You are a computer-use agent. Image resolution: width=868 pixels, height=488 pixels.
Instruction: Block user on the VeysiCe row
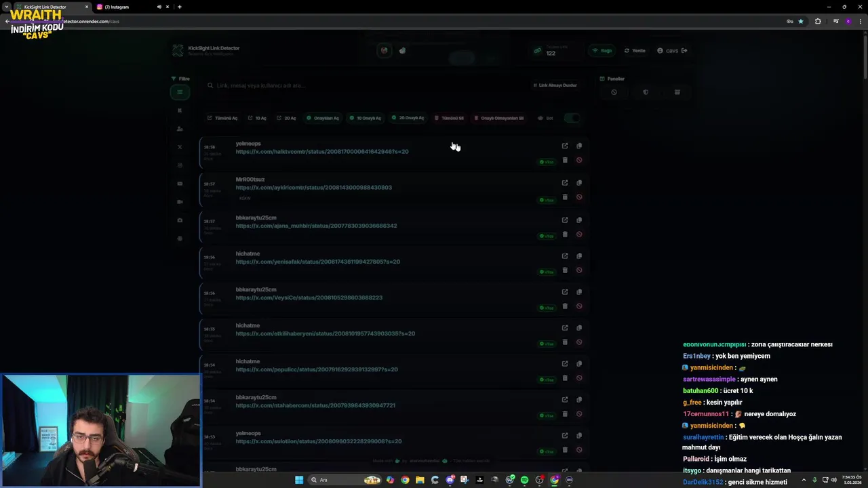point(579,306)
